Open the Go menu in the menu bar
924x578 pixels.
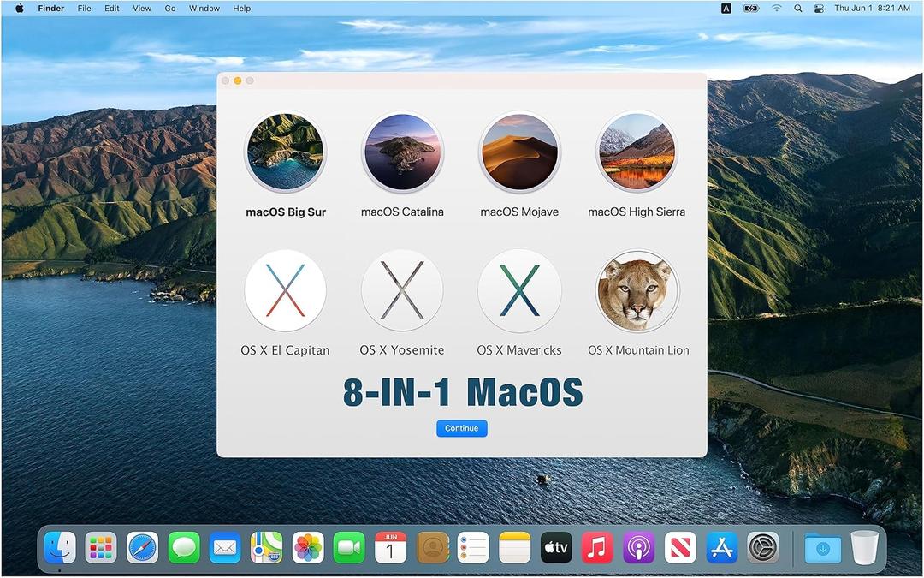[169, 8]
